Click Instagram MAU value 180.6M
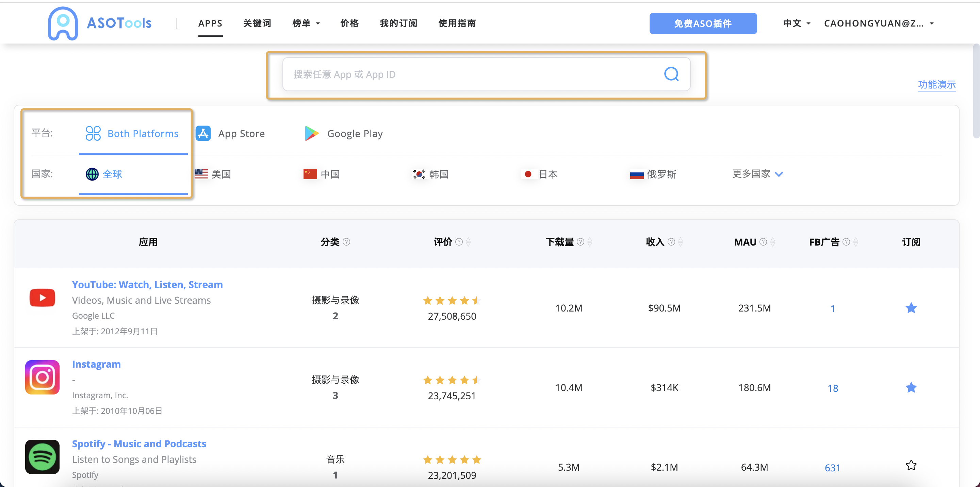980x487 pixels. click(x=754, y=387)
